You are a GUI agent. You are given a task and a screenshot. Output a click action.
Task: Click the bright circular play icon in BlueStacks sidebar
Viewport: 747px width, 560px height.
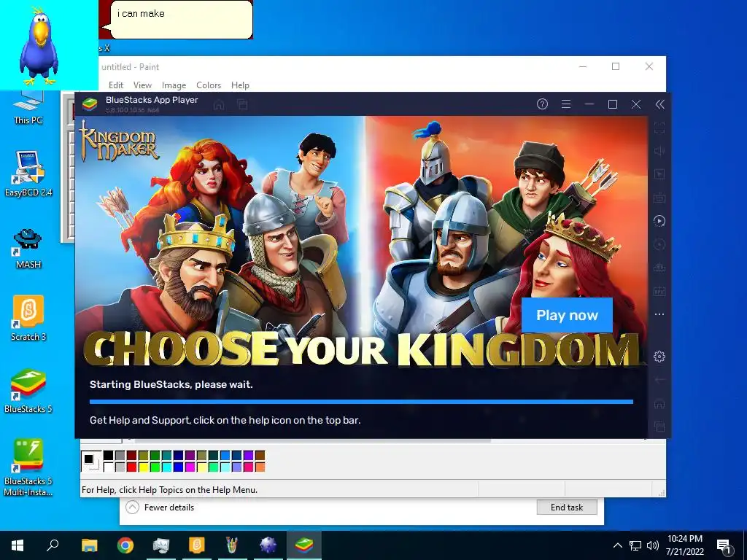(x=659, y=221)
